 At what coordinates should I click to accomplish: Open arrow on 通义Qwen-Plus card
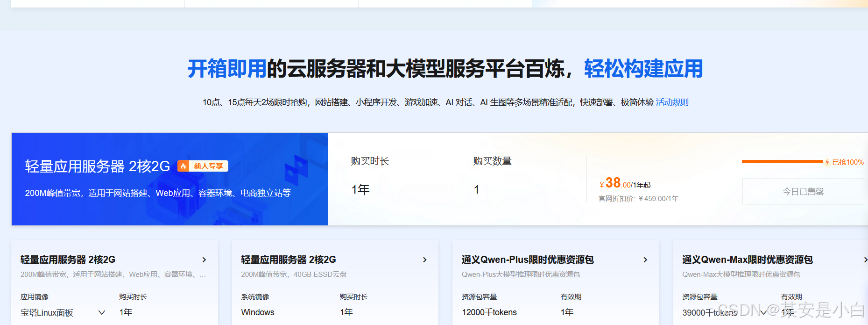click(x=645, y=260)
